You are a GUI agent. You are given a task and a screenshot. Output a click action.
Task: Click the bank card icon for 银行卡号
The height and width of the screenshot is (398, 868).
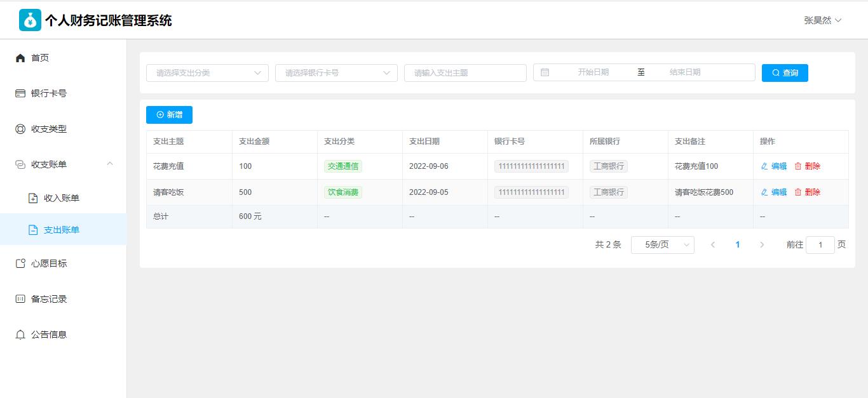pos(20,93)
